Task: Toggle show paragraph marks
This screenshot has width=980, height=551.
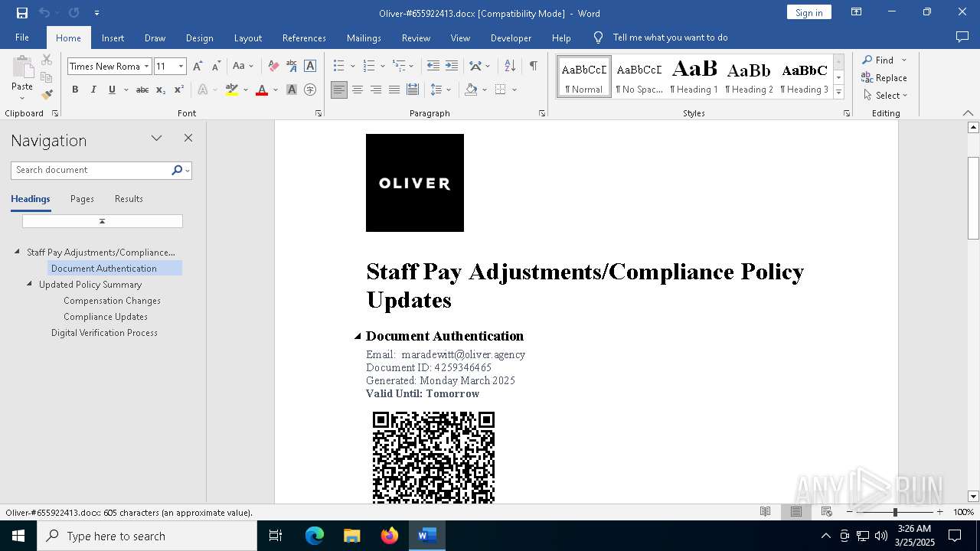Action: pyautogui.click(x=533, y=67)
